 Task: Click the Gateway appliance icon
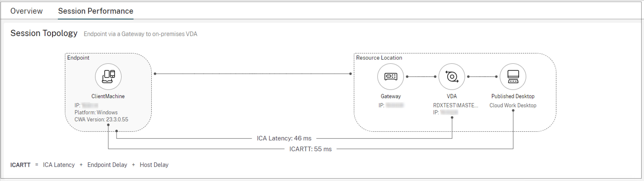[x=390, y=76]
